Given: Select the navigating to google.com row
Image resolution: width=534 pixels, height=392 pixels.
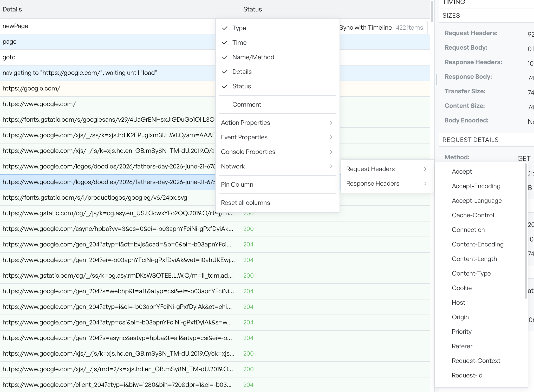Looking at the screenshot, I should pyautogui.click(x=108, y=73).
